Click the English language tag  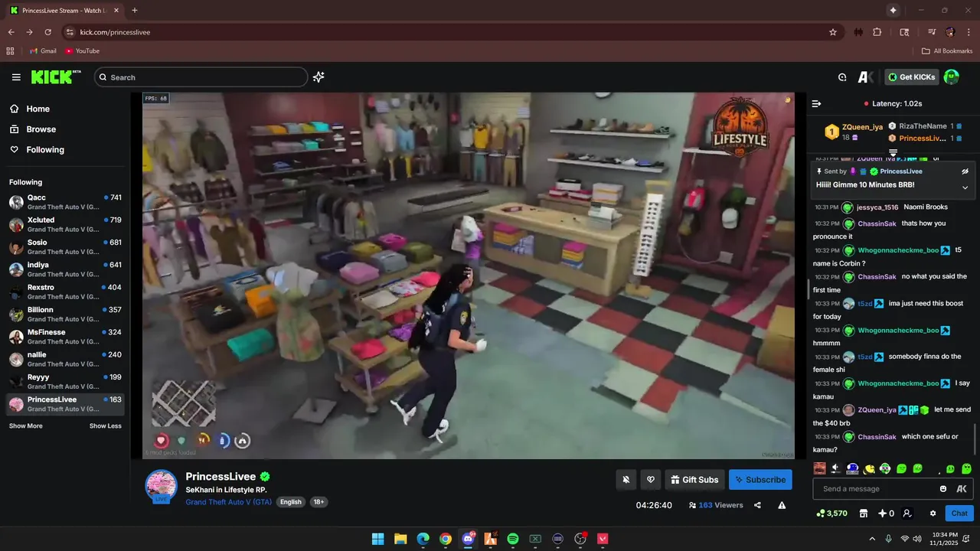click(290, 502)
